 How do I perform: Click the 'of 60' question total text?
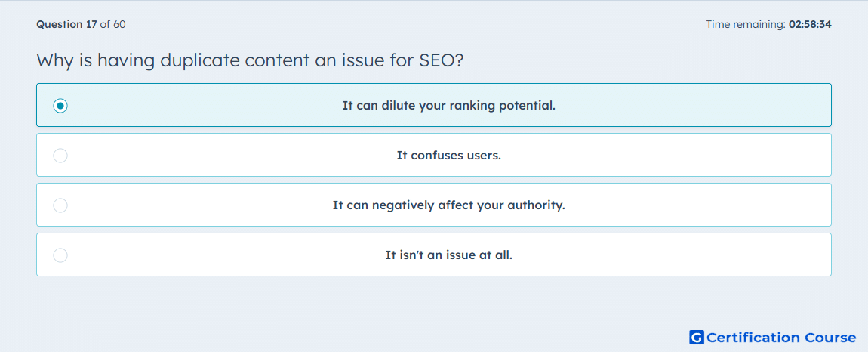click(x=112, y=24)
